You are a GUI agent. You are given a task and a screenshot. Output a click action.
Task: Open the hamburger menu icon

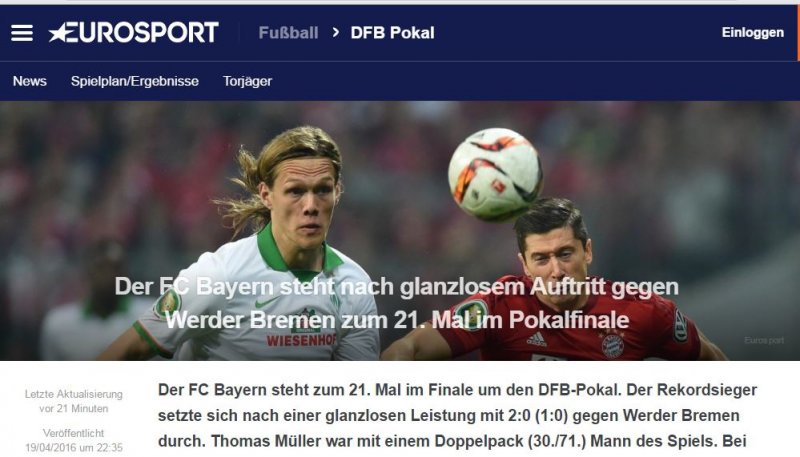tap(22, 33)
